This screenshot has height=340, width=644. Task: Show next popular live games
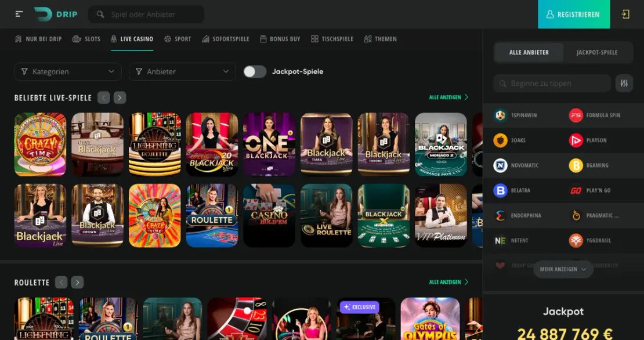click(x=120, y=97)
